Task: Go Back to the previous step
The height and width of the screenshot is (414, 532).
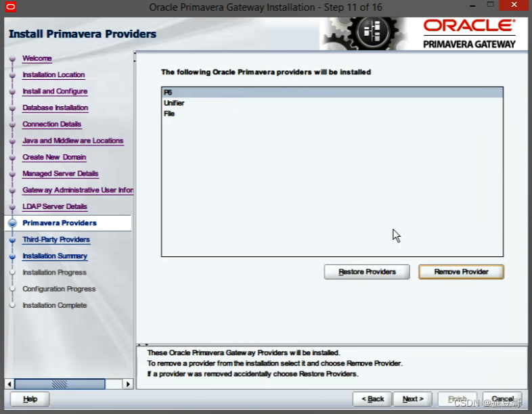Action: (372, 399)
